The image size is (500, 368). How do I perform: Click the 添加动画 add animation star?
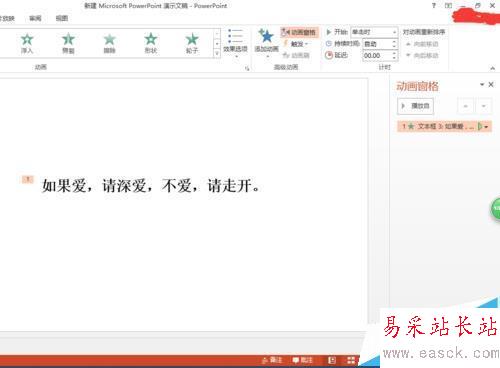point(266,36)
